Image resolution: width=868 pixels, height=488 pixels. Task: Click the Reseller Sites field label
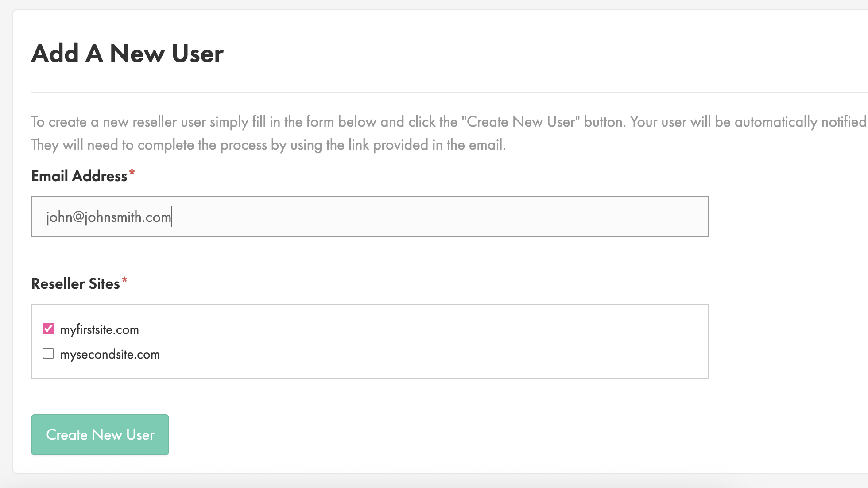[75, 284]
